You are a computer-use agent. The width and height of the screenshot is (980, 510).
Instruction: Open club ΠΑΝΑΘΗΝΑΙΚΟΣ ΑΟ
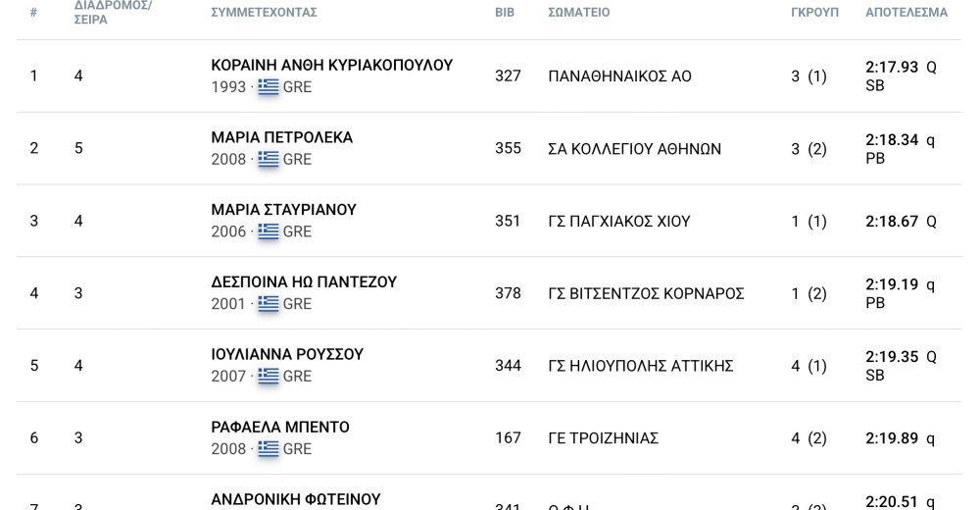point(620,76)
